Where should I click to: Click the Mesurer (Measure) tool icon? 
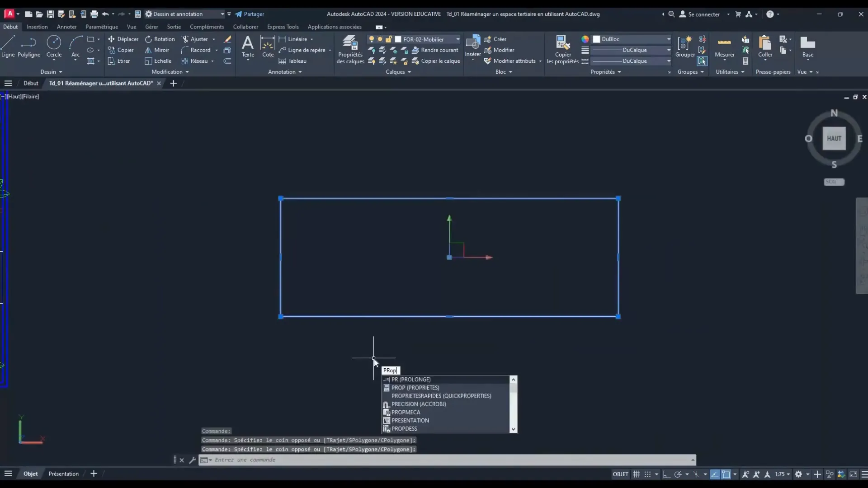pos(724,42)
